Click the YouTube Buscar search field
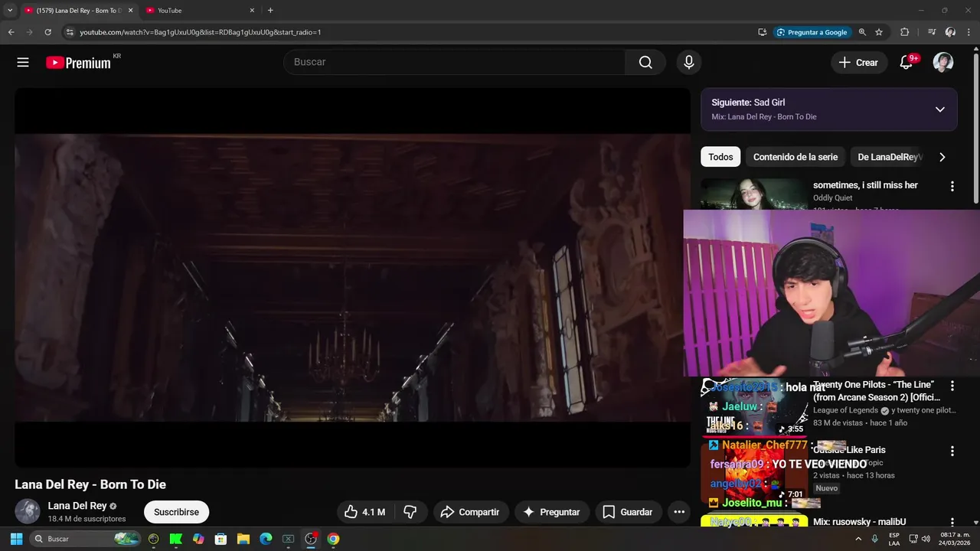Image resolution: width=980 pixels, height=551 pixels. [454, 63]
